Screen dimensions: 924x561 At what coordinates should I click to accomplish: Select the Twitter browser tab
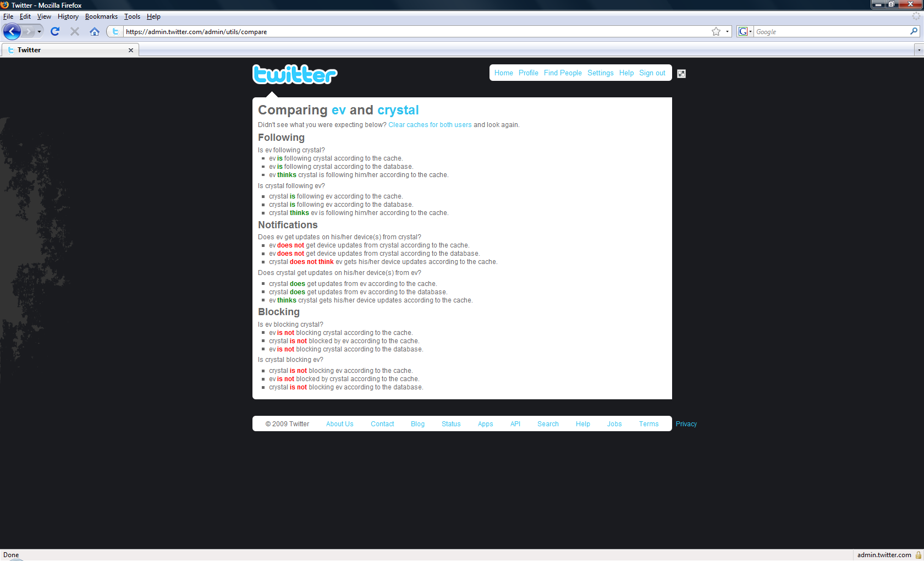(70, 50)
